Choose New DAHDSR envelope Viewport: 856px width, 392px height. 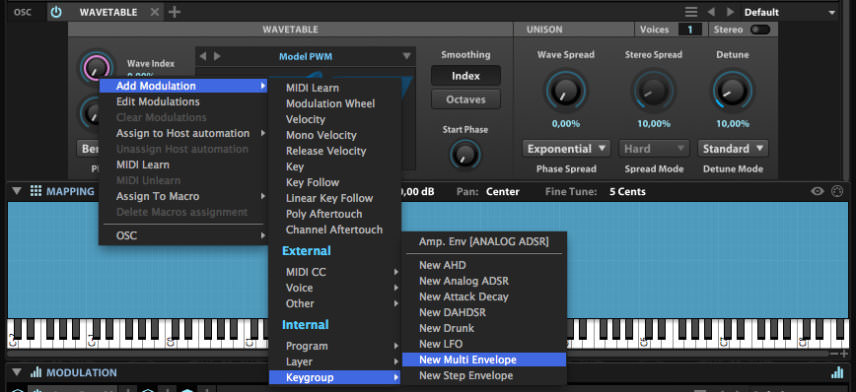tap(484, 313)
